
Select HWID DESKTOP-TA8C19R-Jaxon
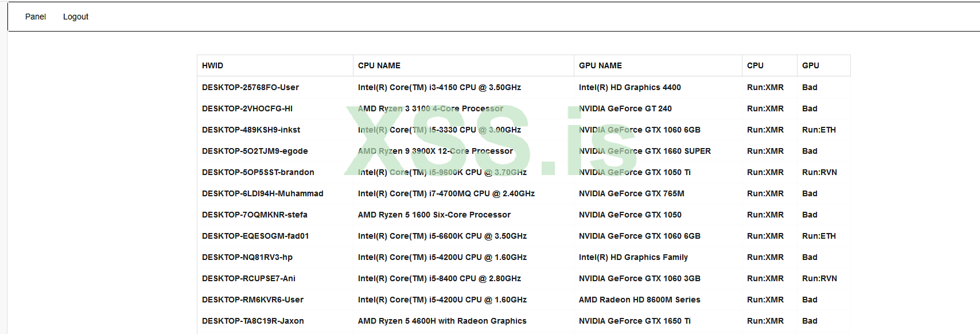(253, 321)
